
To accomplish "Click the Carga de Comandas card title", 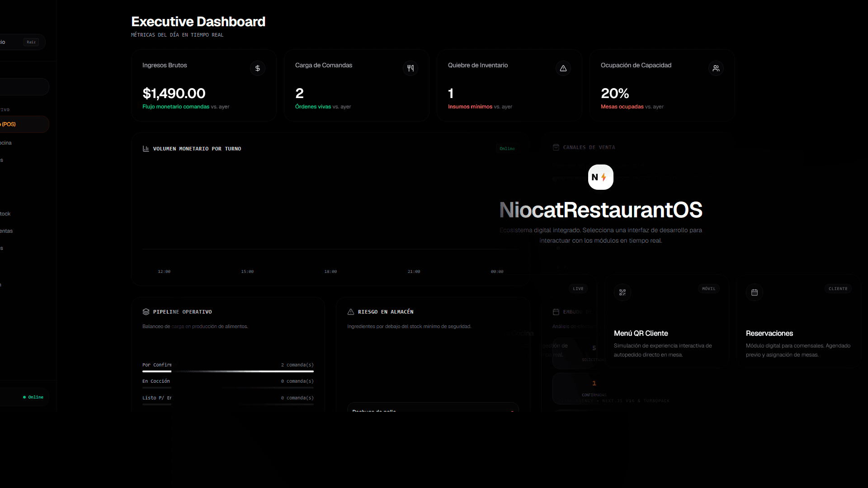I will coord(324,65).
